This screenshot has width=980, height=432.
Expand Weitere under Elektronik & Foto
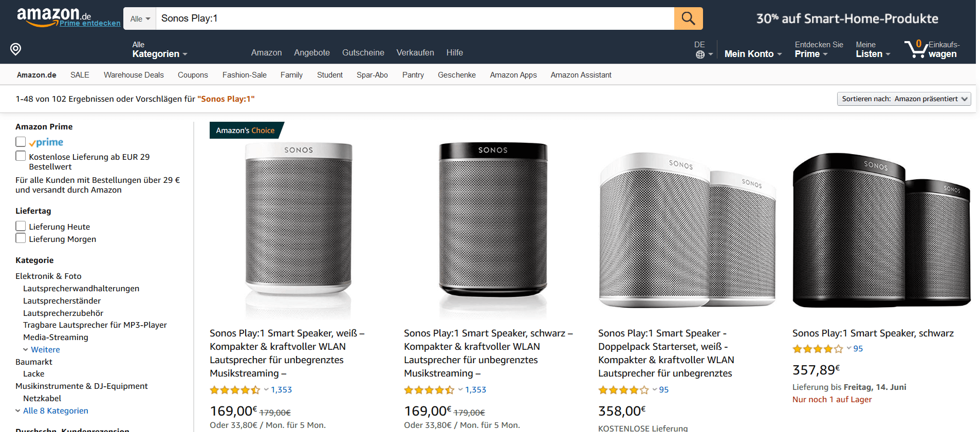(x=45, y=350)
